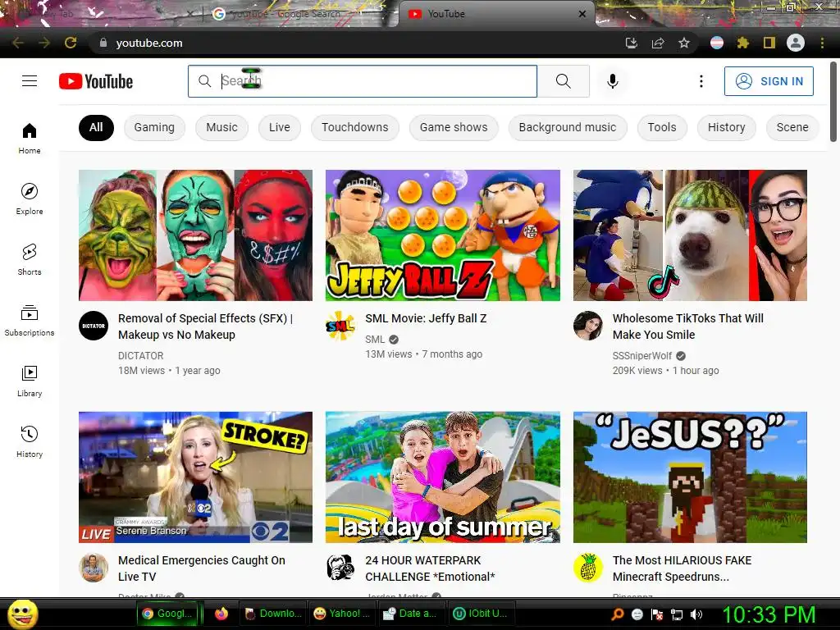840x630 pixels.
Task: Click the install app icon in address bar
Action: [632, 43]
